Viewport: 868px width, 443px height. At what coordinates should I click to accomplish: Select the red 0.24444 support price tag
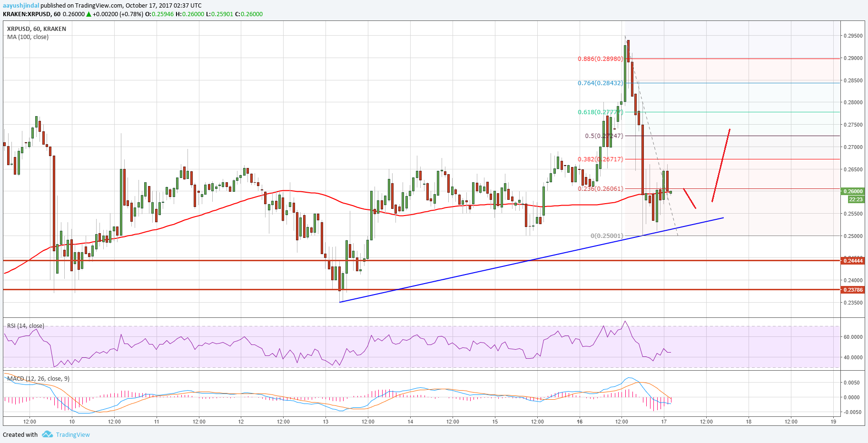click(x=853, y=261)
